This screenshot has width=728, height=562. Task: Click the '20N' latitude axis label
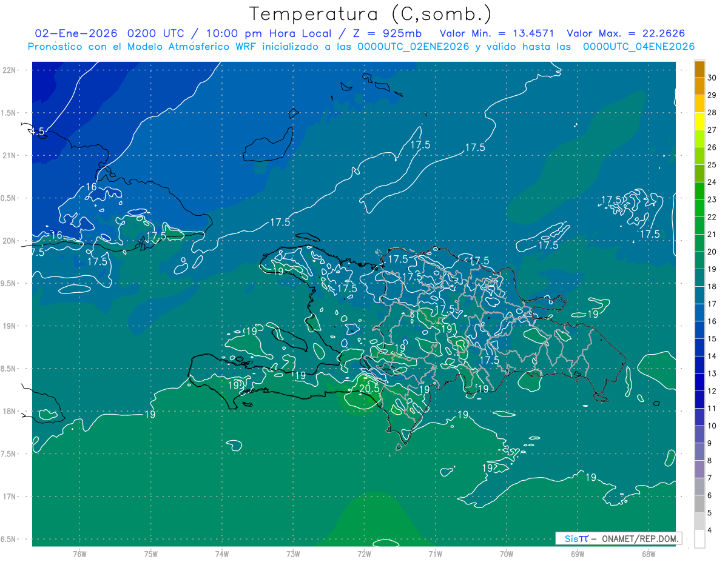(x=8, y=241)
